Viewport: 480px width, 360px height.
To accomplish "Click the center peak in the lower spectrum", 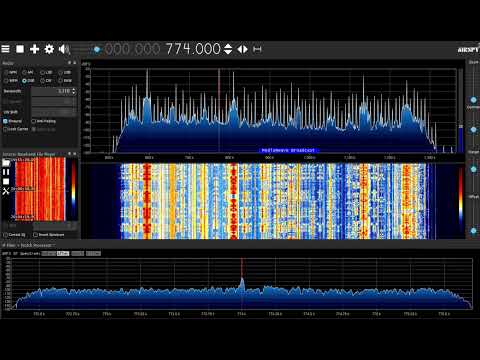I will pos(242,283).
